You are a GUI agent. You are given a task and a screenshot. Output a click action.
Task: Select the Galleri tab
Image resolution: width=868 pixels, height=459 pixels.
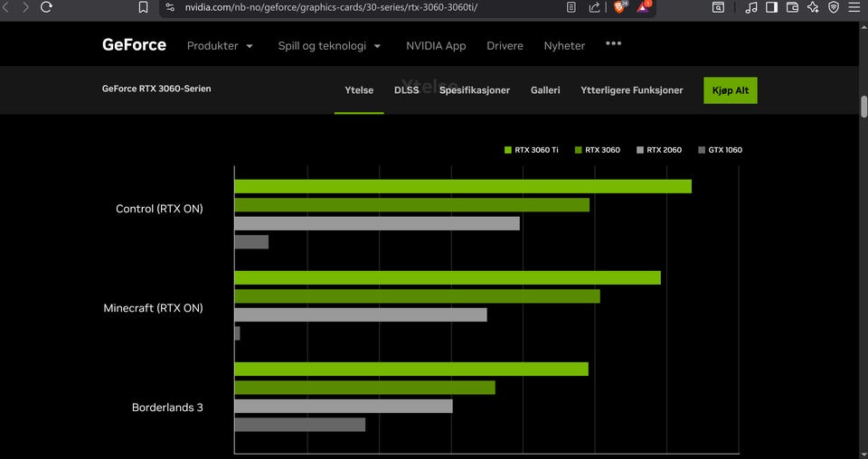545,90
